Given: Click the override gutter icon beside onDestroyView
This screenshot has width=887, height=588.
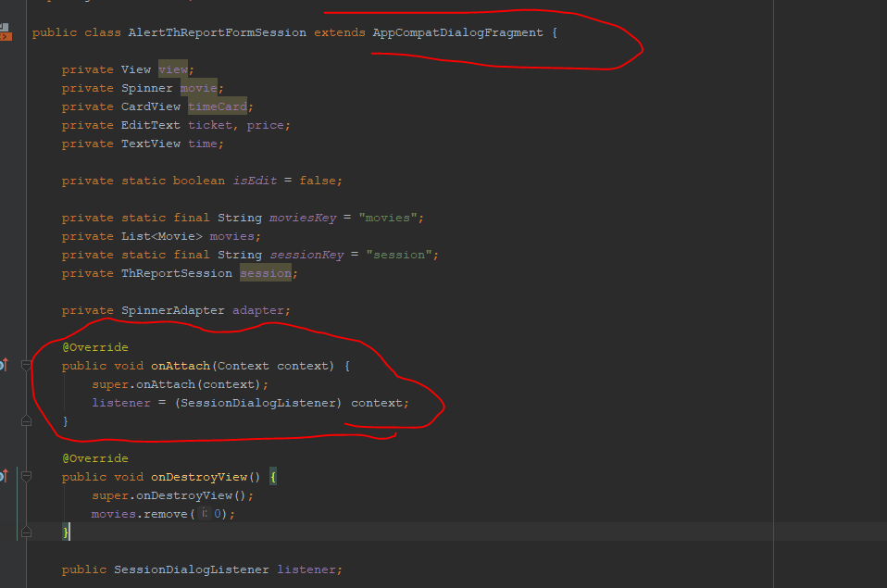Looking at the screenshot, I should (x=4, y=476).
